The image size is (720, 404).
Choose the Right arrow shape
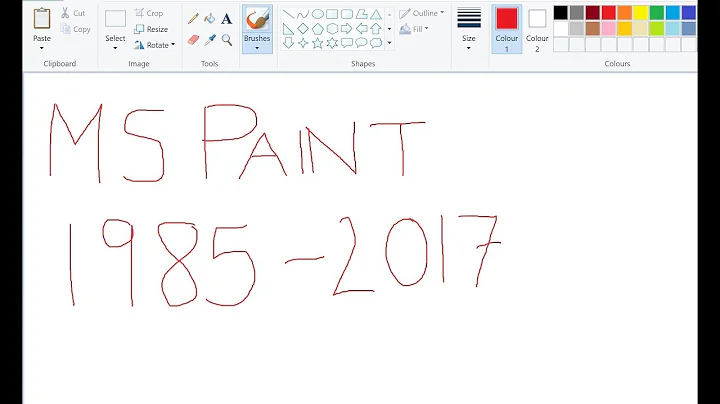click(x=347, y=29)
